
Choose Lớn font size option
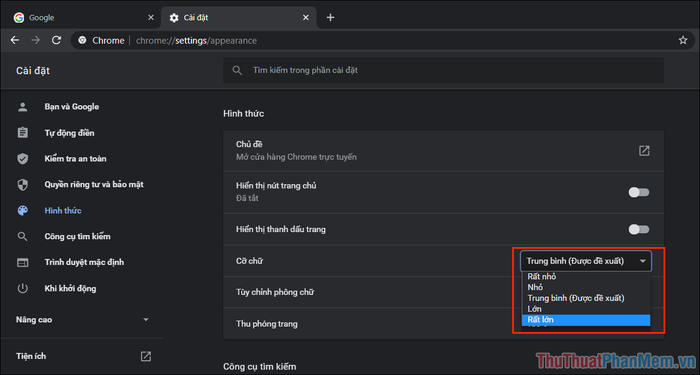click(586, 309)
